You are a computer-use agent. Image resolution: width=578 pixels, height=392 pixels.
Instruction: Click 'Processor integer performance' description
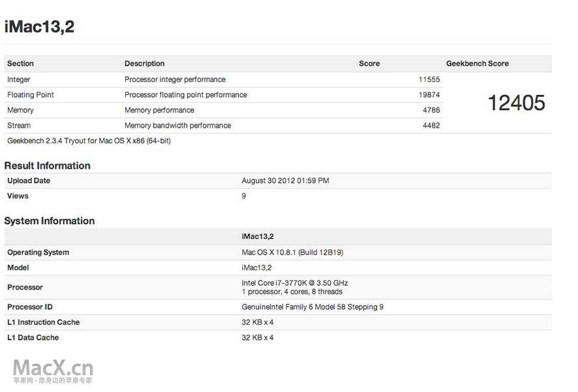pos(175,79)
